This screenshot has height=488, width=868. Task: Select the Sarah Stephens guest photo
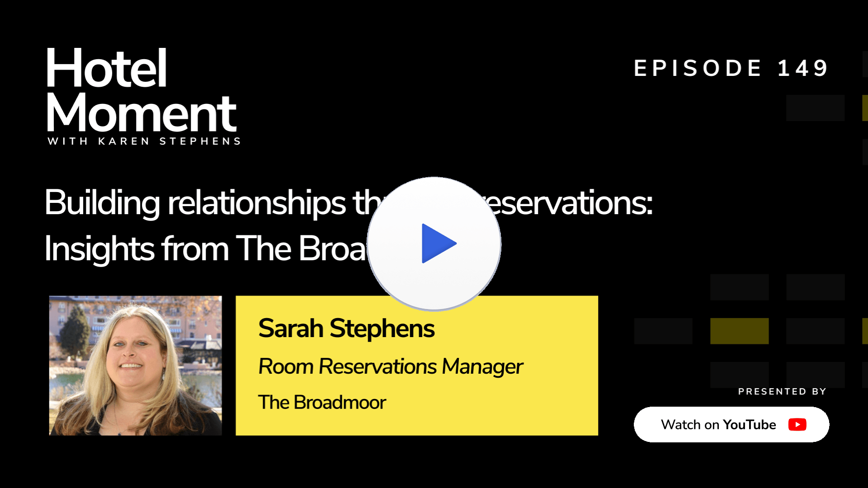pos(135,366)
